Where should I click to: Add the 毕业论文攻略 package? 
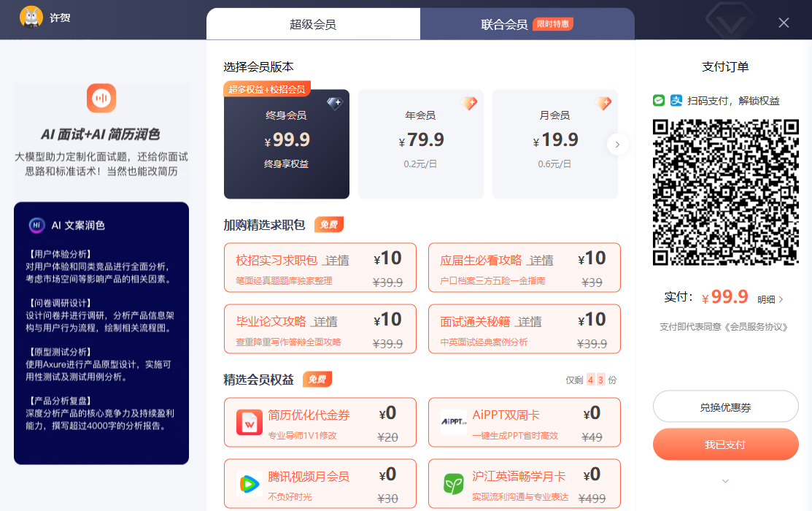click(x=320, y=329)
